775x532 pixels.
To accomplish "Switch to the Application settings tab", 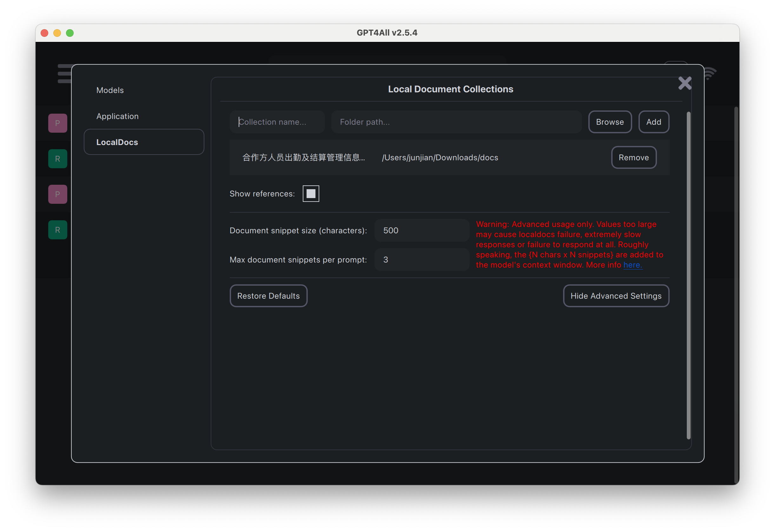I will pyautogui.click(x=117, y=116).
